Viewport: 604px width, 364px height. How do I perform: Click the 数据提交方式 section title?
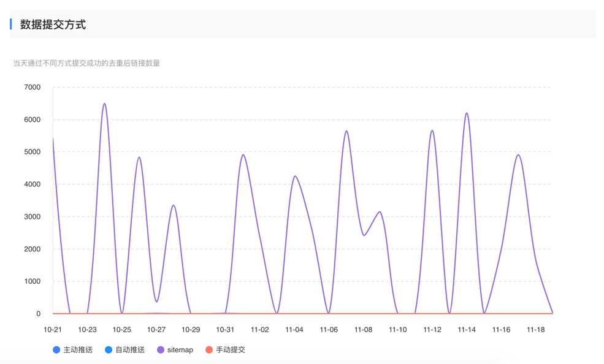[53, 25]
